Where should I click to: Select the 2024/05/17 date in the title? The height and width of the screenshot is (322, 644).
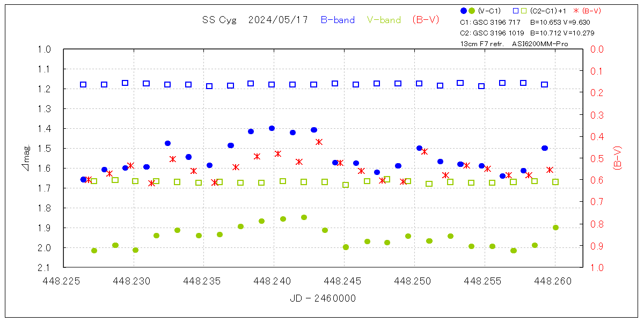[278, 20]
